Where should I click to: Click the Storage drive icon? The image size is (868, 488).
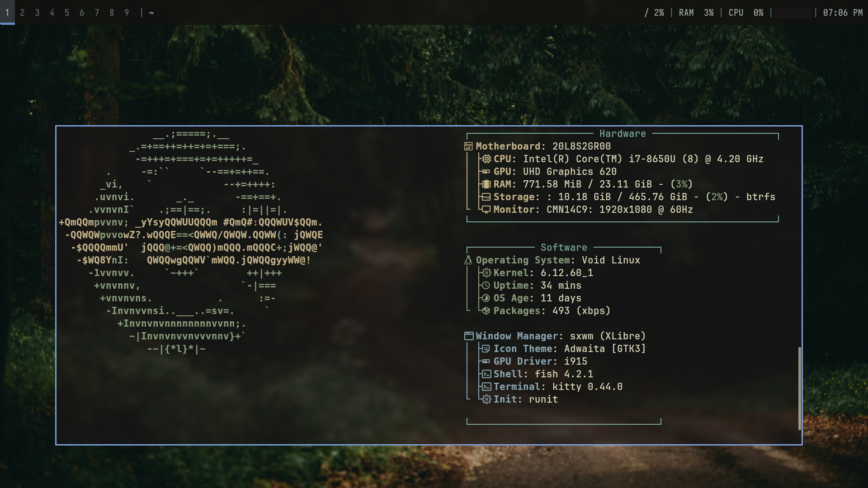coord(486,197)
